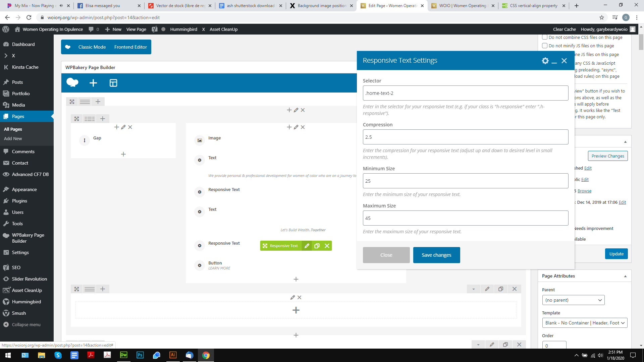The image size is (644, 362).
Task: Delete the Gap column with the X icon
Action: pyautogui.click(x=130, y=127)
